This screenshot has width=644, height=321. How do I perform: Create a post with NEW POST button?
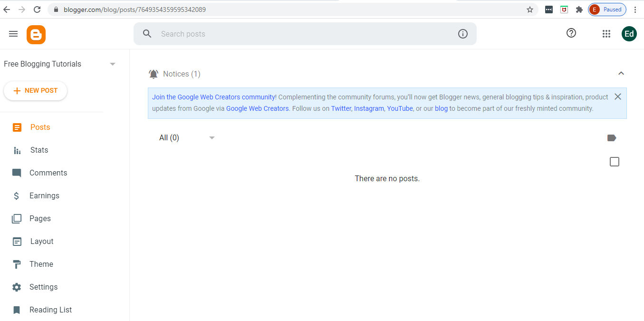coord(35,91)
